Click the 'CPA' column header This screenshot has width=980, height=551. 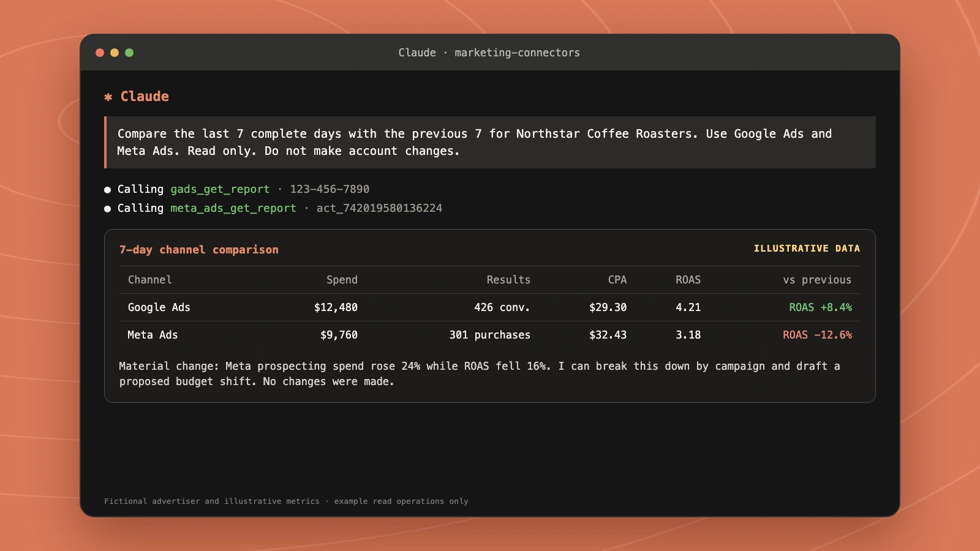click(617, 280)
